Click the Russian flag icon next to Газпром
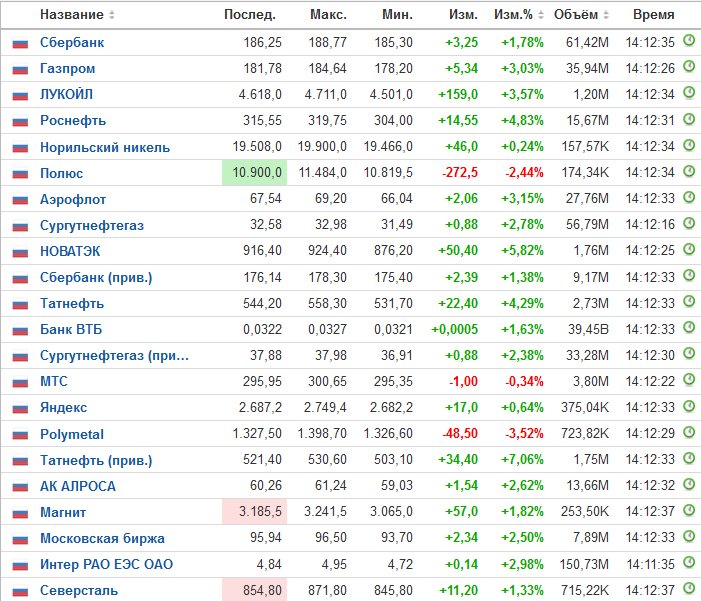Viewport: 701px width, 601px height. pos(20,69)
